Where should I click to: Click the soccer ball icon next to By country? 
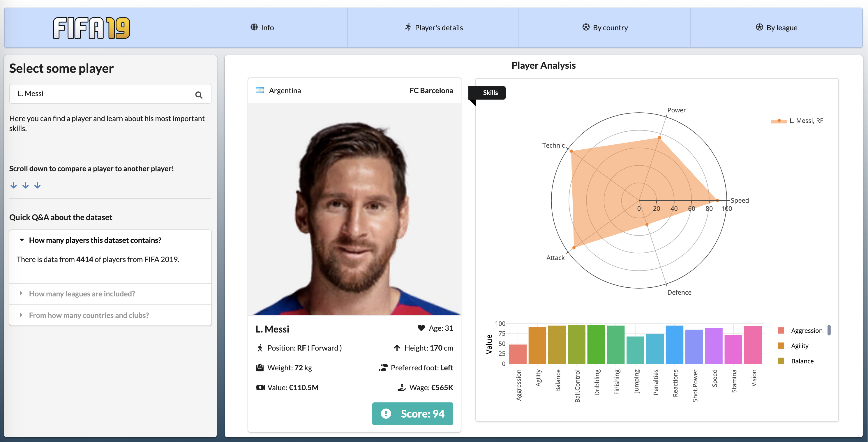click(x=586, y=26)
